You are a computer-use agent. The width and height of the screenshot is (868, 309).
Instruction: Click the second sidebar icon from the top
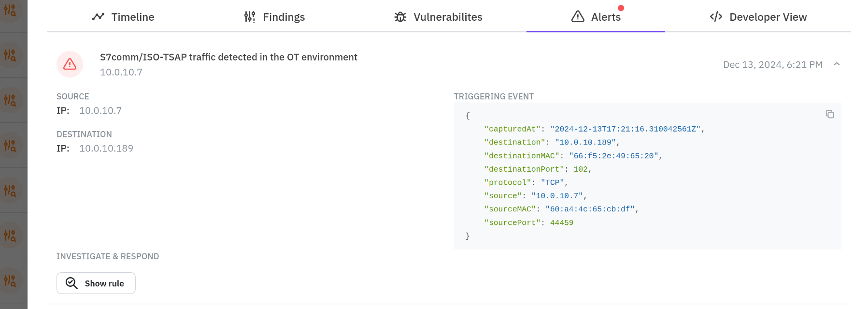[10, 55]
